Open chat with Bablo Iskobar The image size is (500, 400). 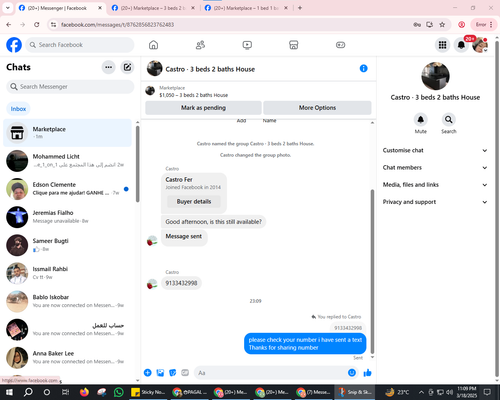coord(67,301)
